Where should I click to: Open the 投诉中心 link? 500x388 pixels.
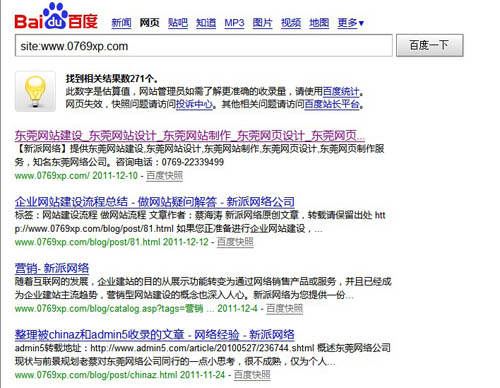pos(194,104)
